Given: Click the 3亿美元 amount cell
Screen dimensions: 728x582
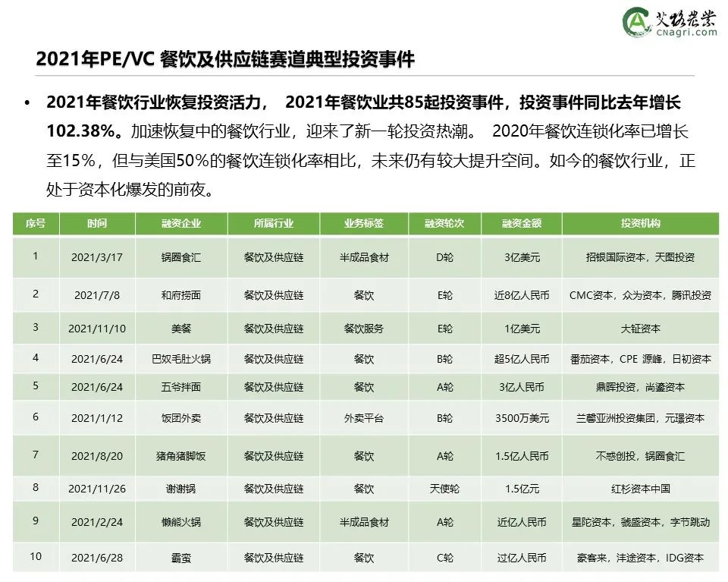Looking at the screenshot, I should pyautogui.click(x=522, y=257).
